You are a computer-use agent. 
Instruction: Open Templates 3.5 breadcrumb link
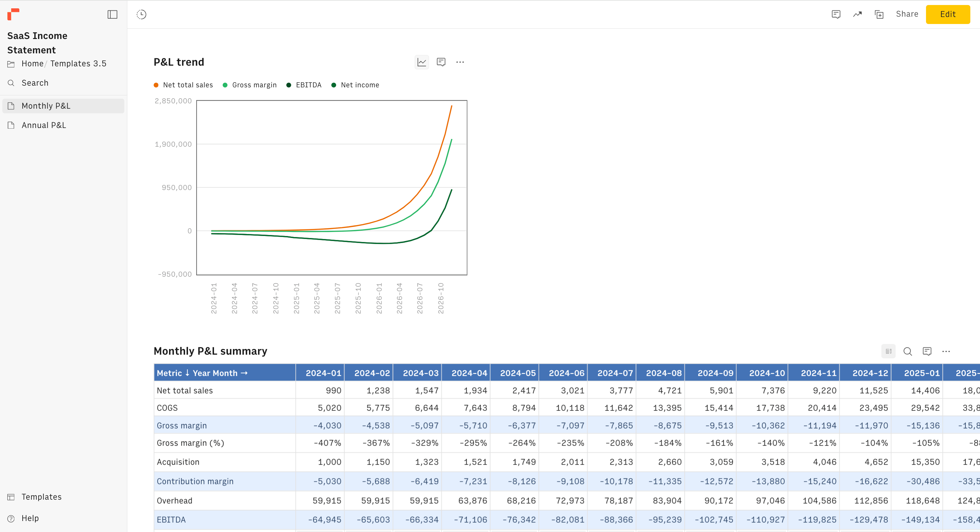coord(78,64)
